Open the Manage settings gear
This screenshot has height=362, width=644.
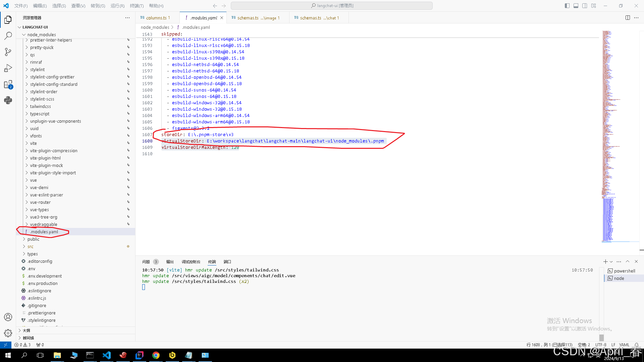click(x=8, y=333)
